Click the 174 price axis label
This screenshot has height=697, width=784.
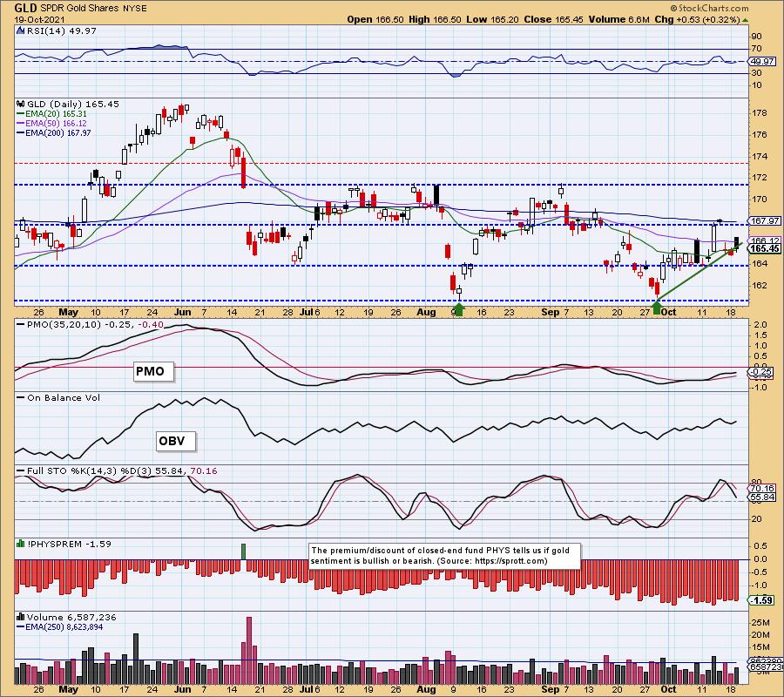point(759,156)
